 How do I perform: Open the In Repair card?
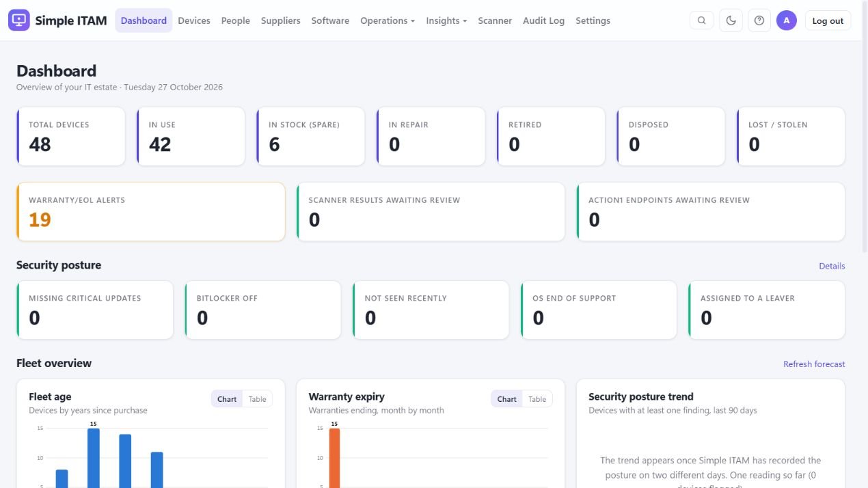pyautogui.click(x=431, y=136)
